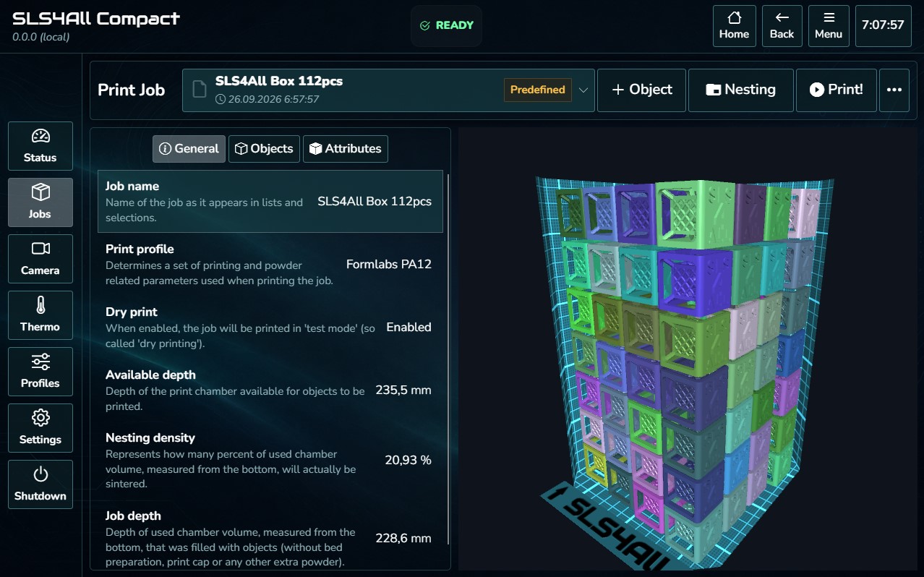
Task: Go Back to the previous screen
Action: (x=782, y=26)
